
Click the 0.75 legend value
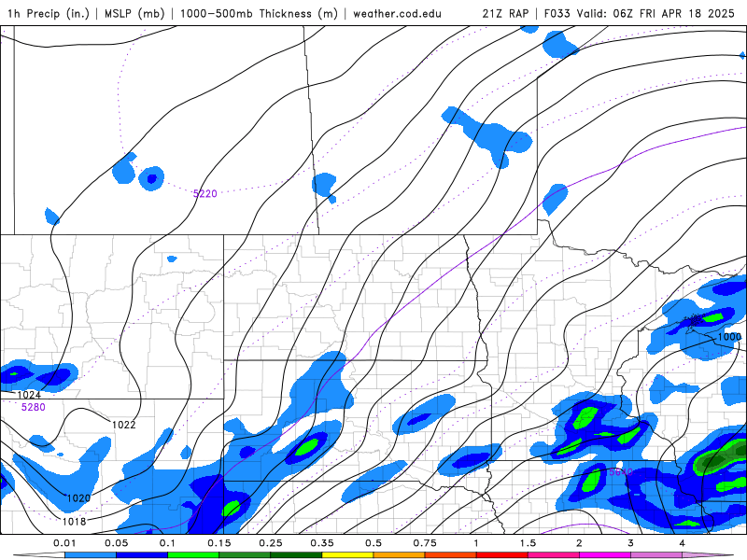(x=425, y=543)
